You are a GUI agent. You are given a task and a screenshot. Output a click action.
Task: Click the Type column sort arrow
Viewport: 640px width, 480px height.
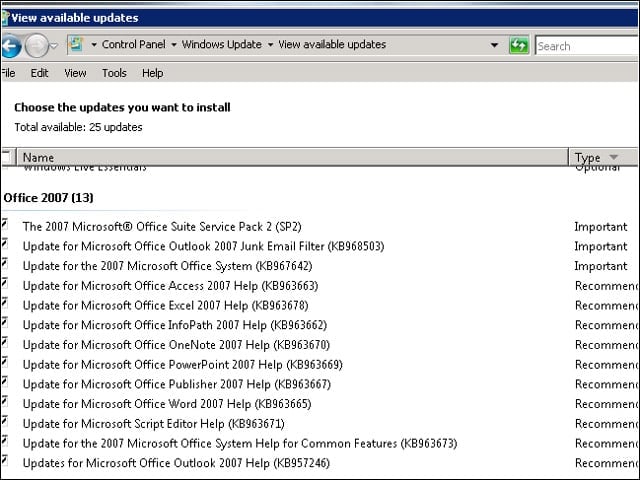(613, 157)
